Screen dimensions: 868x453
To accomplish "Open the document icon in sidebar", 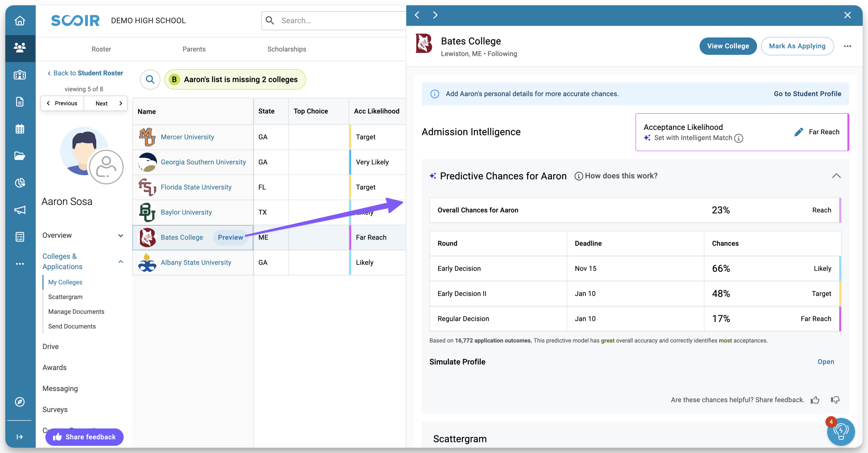I will [x=20, y=102].
